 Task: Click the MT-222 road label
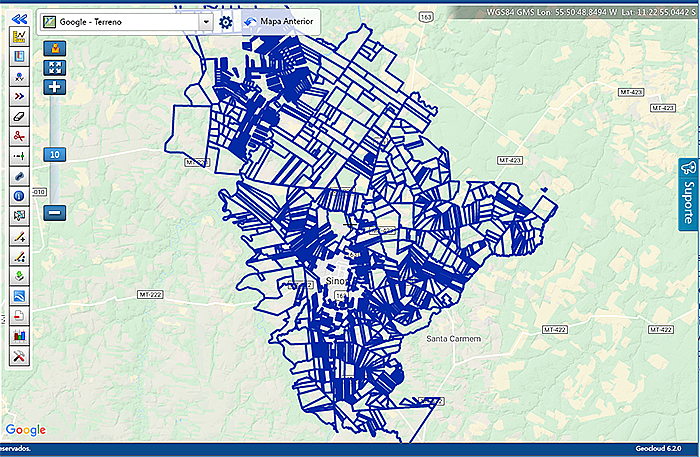coord(150,295)
